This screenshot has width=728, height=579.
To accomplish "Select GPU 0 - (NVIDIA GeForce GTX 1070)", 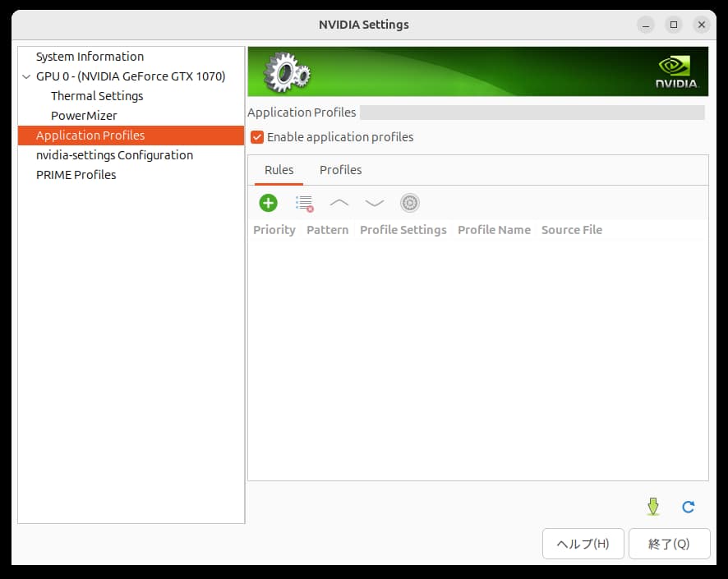I will click(x=131, y=76).
